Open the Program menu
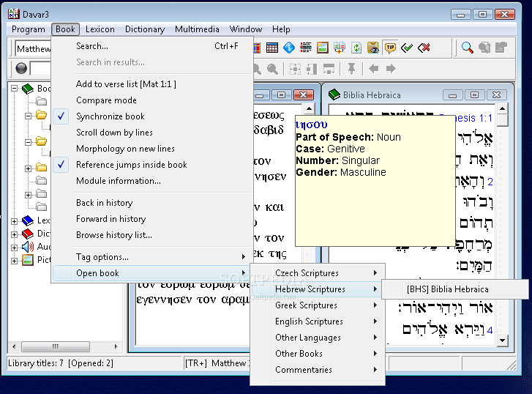 pyautogui.click(x=29, y=29)
